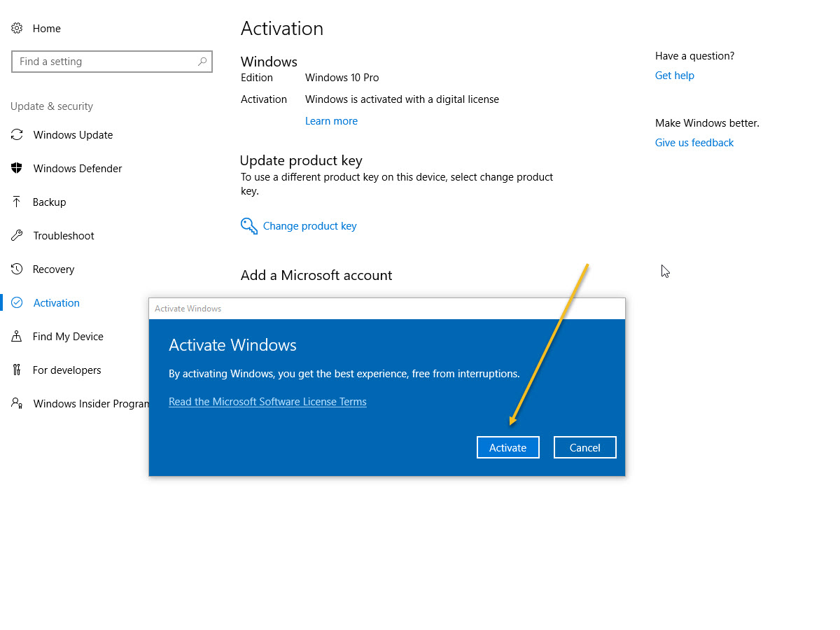
Task: Click the Find a setting search box
Action: 112,62
